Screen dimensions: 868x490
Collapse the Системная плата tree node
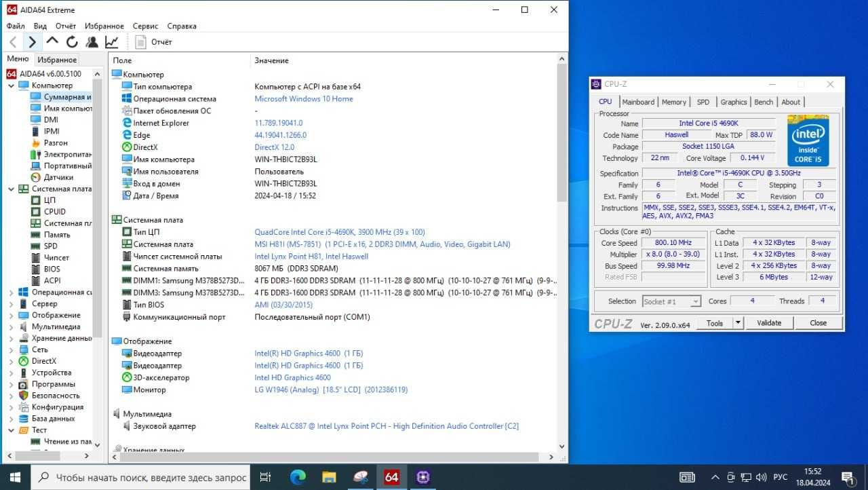click(12, 189)
